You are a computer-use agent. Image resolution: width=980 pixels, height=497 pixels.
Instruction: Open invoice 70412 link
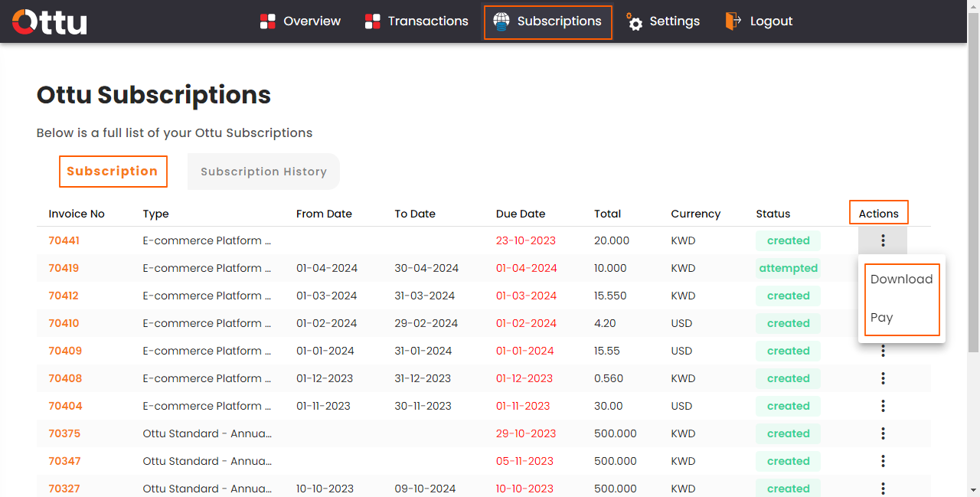point(64,296)
